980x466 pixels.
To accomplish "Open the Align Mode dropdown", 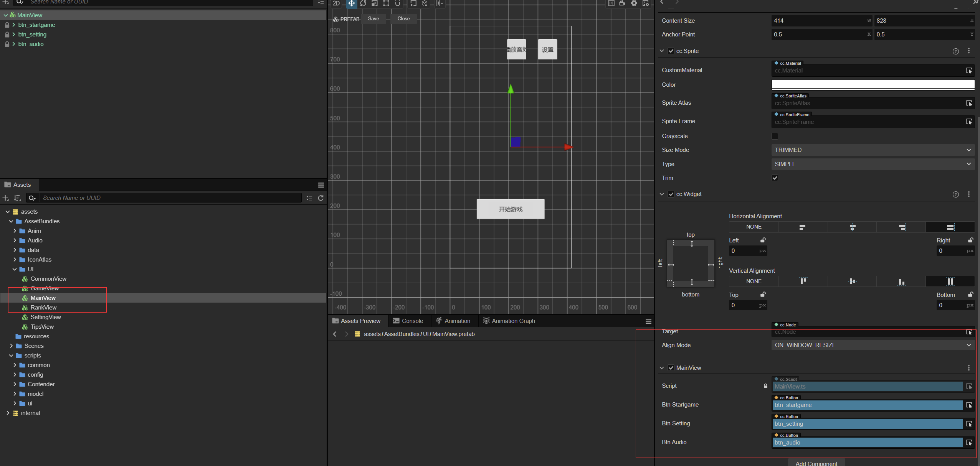I will click(x=873, y=345).
